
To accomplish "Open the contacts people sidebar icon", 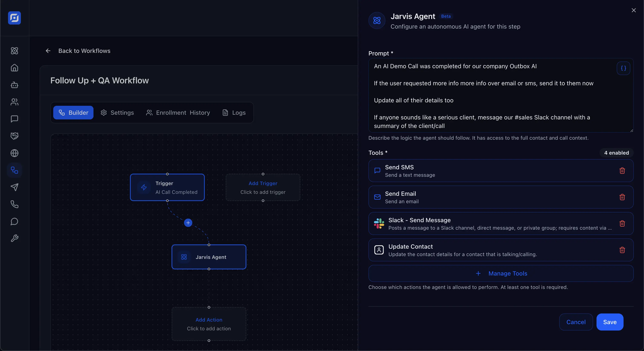I will click(x=14, y=102).
